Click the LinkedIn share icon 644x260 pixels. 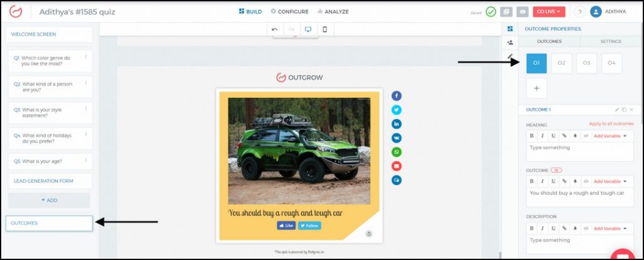397,124
